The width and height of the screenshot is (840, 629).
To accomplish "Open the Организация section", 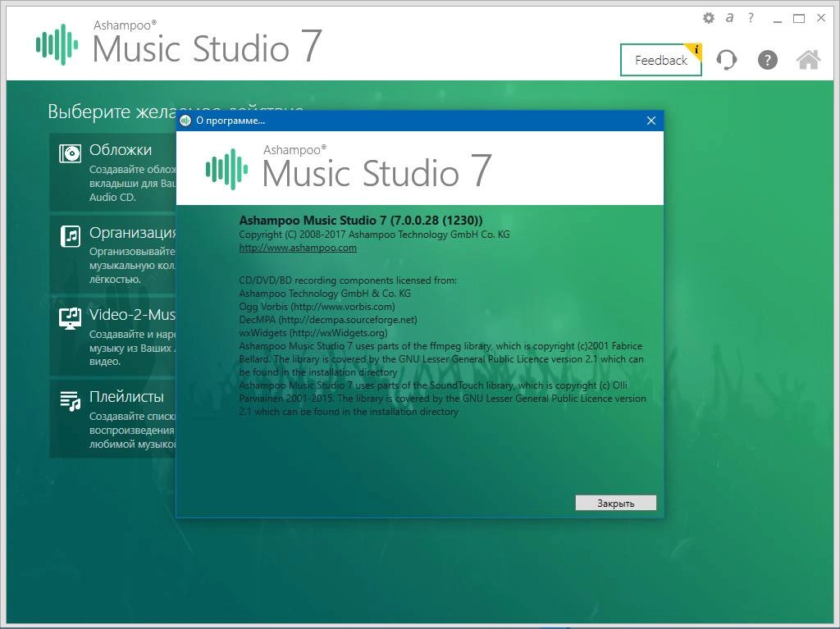I will tap(113, 254).
